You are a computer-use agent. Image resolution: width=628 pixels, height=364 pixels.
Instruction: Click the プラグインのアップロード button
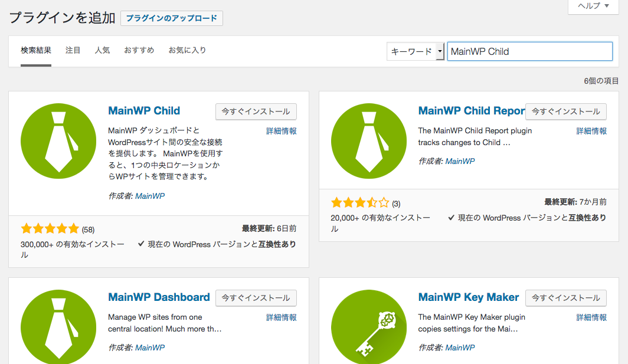click(171, 18)
